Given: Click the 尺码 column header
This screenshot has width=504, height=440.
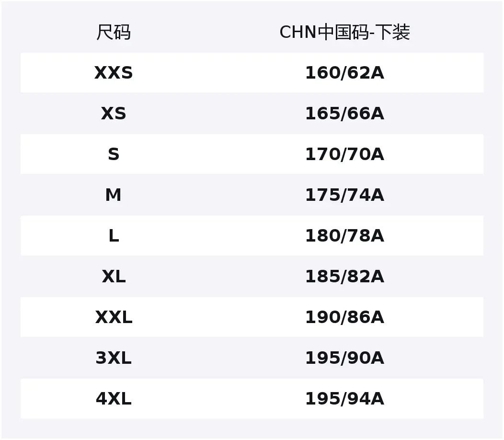Looking at the screenshot, I should (x=114, y=33).
